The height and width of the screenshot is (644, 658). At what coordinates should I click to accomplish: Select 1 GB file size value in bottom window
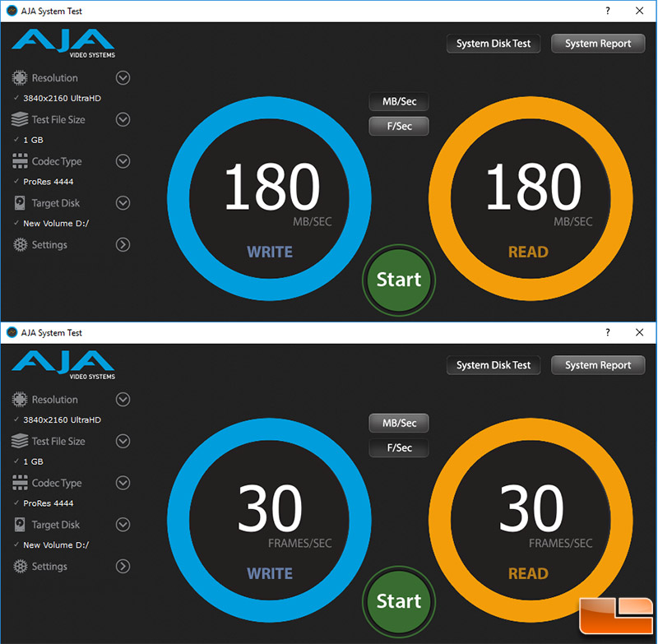pos(33,461)
